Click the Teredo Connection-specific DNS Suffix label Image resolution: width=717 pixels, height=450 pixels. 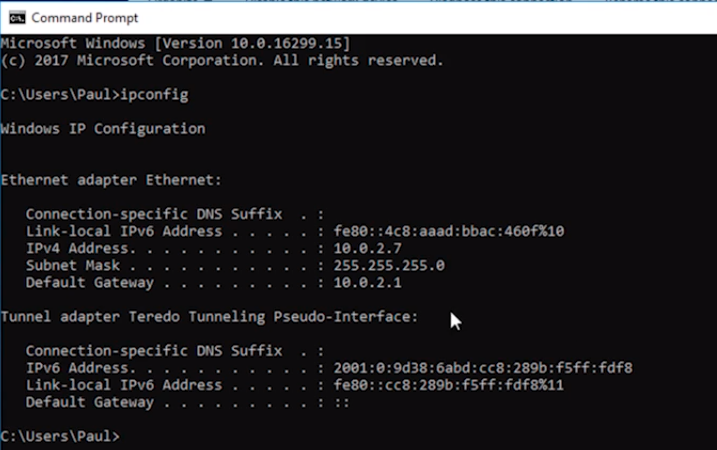(x=154, y=351)
